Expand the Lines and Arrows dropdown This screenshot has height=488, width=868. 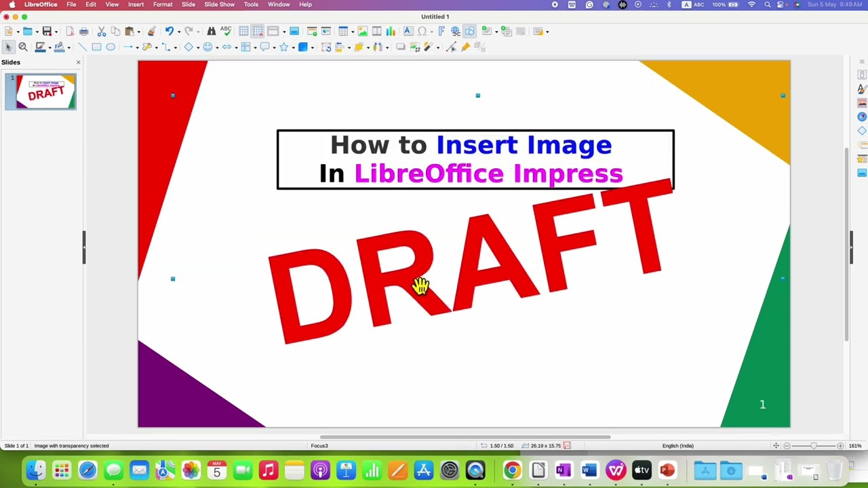click(x=137, y=47)
